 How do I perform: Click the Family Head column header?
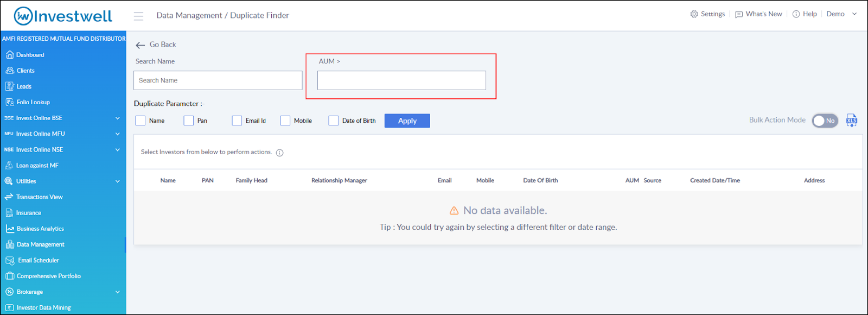click(x=252, y=180)
